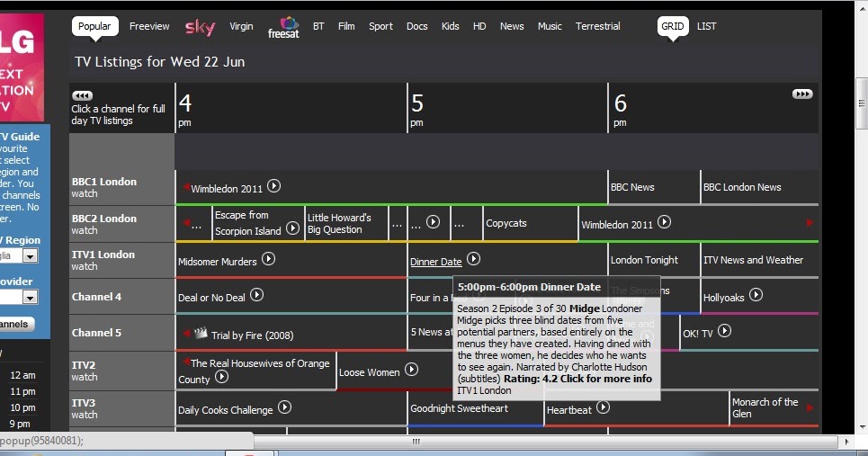Image resolution: width=868 pixels, height=456 pixels.
Task: Open ITV1 London full day listings
Action: click(x=103, y=255)
